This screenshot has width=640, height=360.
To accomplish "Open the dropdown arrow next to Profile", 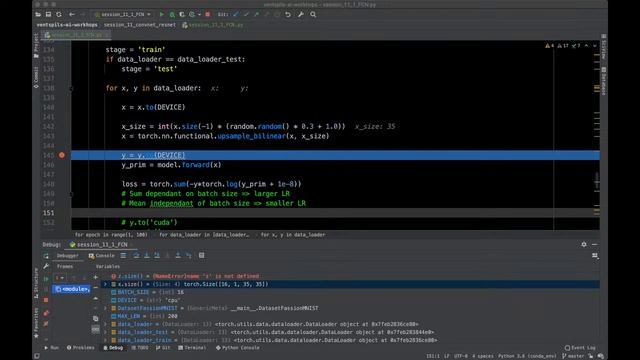I will pyautogui.click(x=199, y=14).
